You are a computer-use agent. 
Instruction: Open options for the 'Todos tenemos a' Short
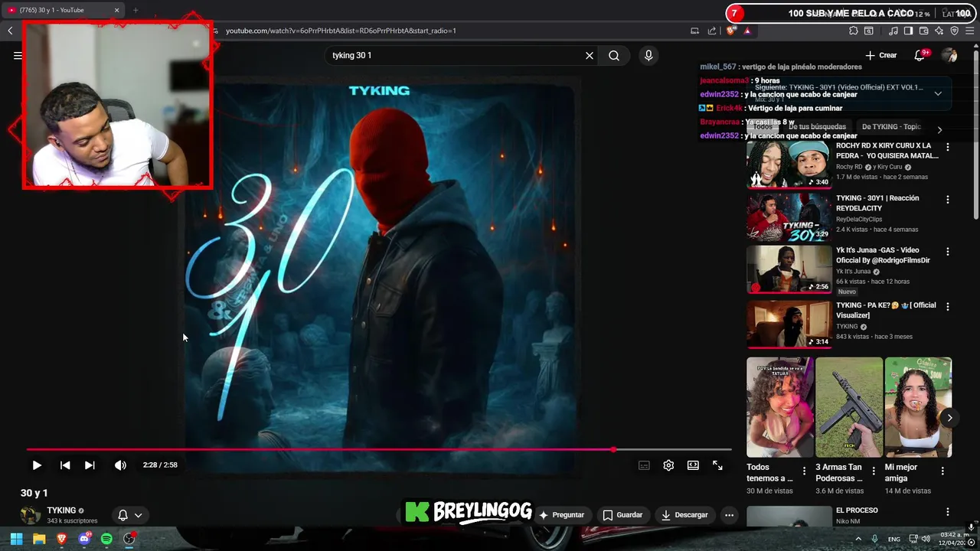(804, 471)
